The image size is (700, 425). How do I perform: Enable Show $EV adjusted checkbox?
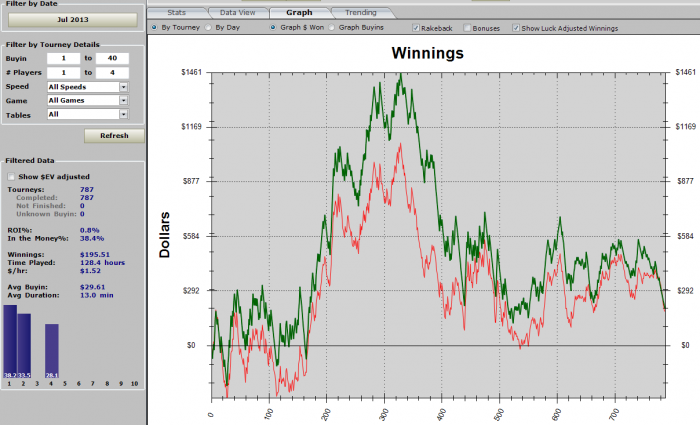pyautogui.click(x=11, y=177)
